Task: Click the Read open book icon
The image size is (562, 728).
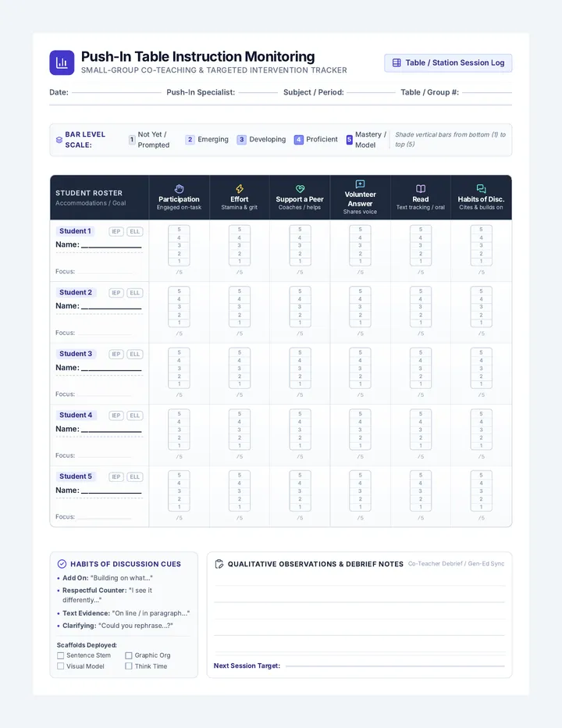Action: (x=421, y=188)
